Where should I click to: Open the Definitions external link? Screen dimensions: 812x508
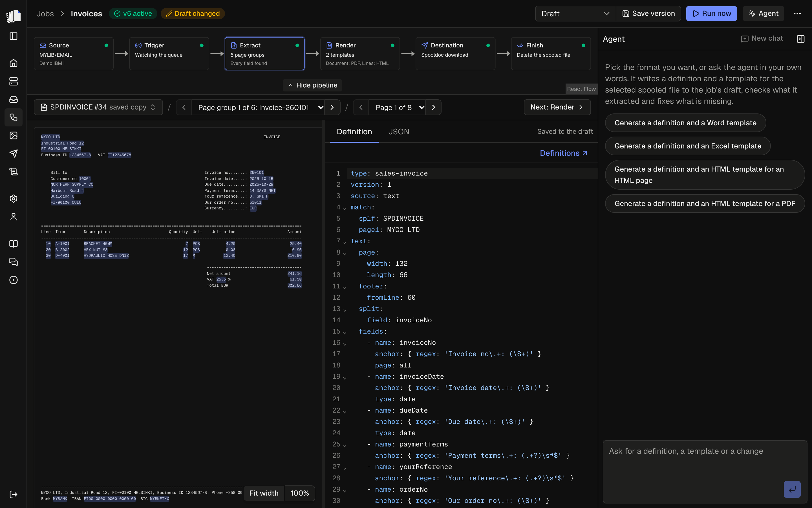click(563, 153)
